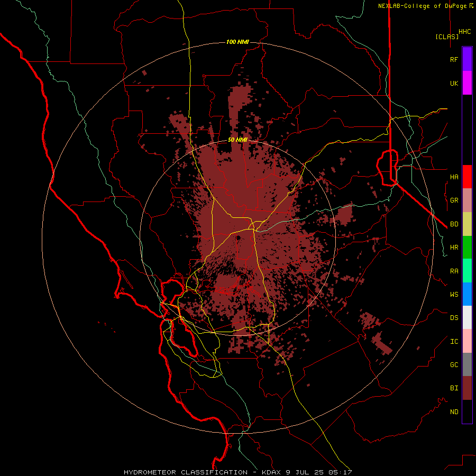Click the WS legend label

click(454, 295)
